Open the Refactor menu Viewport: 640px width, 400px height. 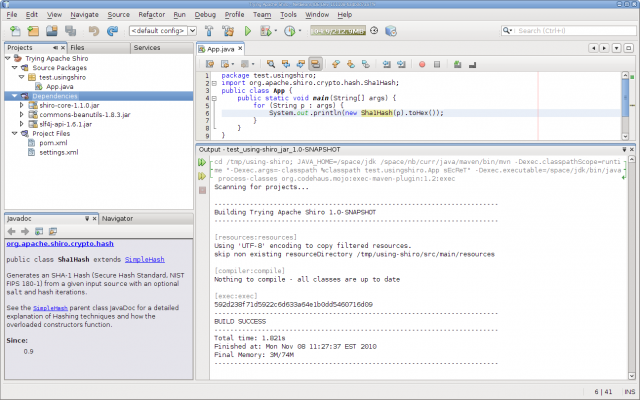[153, 15]
